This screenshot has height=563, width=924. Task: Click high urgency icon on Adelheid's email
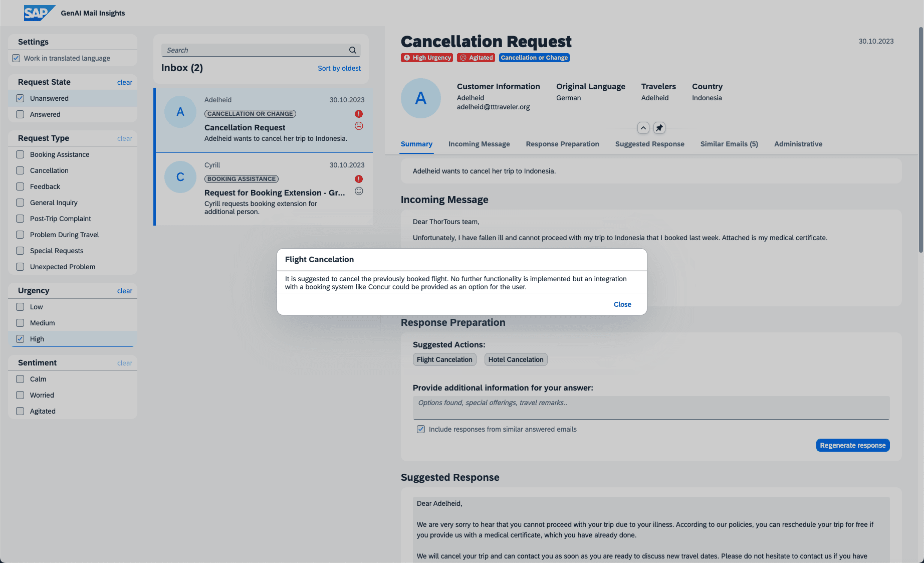pyautogui.click(x=359, y=114)
